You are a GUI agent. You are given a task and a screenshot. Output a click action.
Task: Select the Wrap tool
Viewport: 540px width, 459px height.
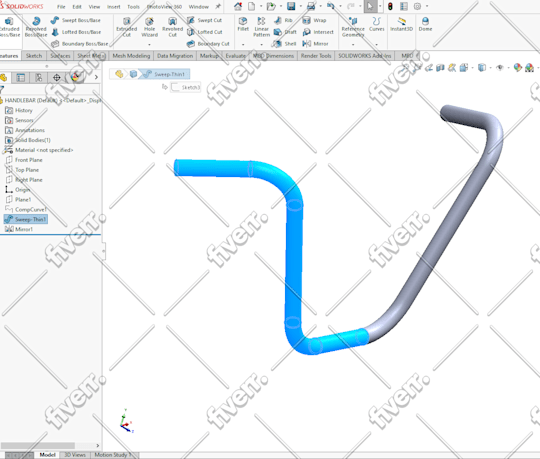coord(314,20)
